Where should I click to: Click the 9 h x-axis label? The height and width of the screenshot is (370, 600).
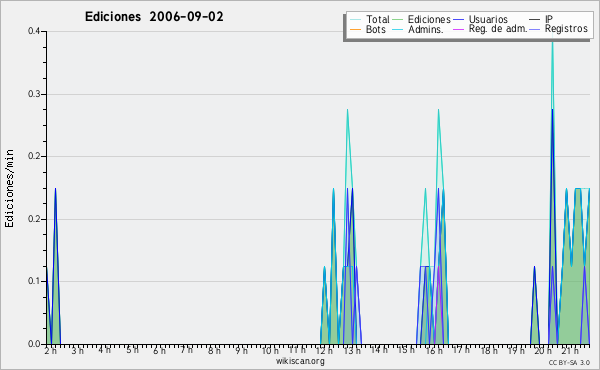tap(241, 351)
